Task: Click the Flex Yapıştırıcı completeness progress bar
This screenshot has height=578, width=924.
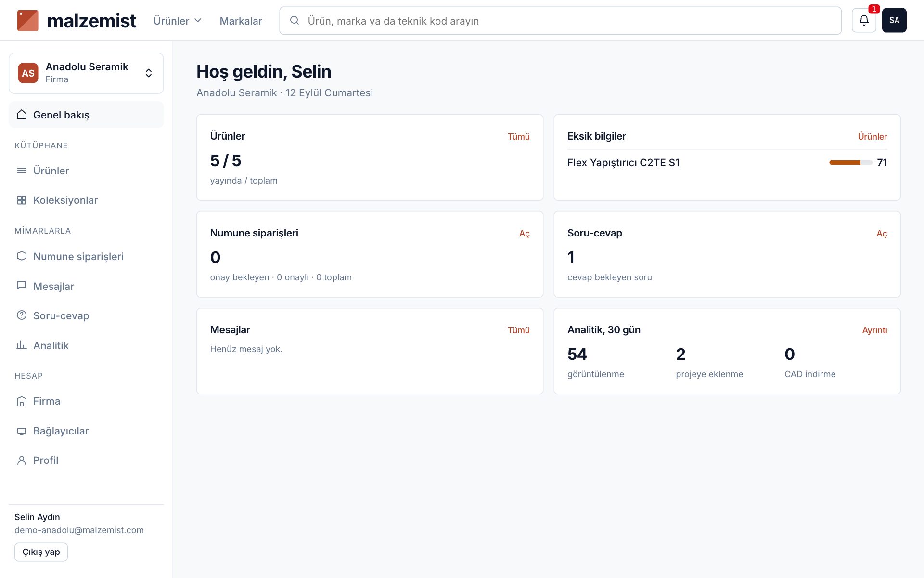Action: point(850,163)
